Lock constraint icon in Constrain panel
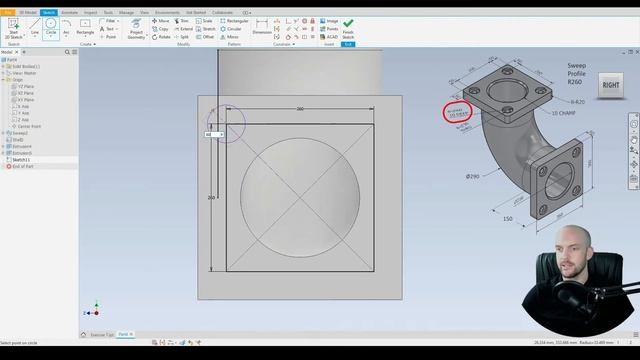Screen dimensions: 640x360 (x=312, y=21)
